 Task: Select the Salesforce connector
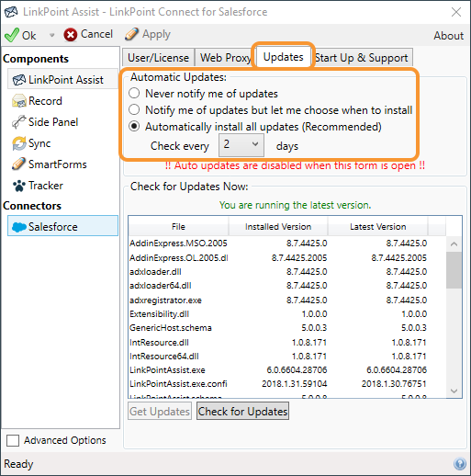tap(62, 226)
